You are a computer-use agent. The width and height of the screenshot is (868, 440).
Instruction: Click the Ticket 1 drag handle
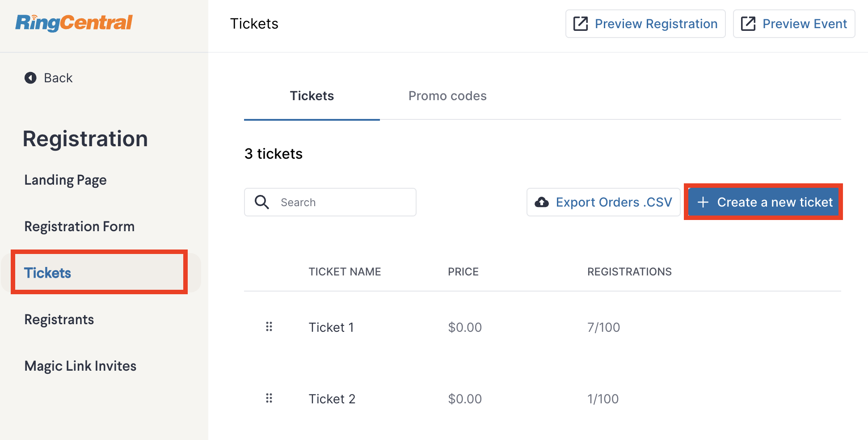tap(269, 327)
